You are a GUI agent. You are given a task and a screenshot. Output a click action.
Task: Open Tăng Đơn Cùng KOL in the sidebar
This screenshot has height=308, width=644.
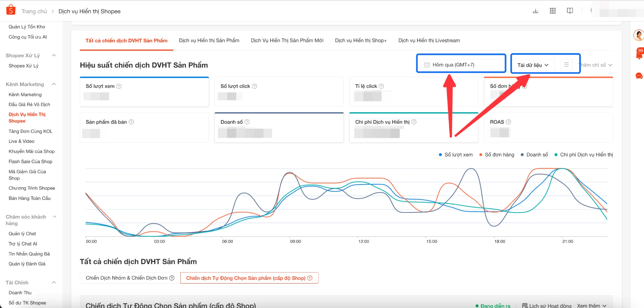tap(31, 131)
